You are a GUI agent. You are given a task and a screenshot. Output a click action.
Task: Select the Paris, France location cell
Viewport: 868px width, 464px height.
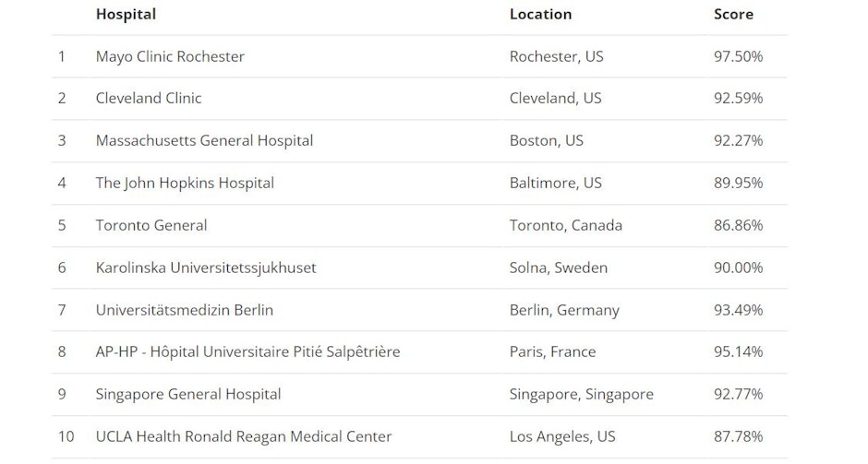click(x=552, y=351)
